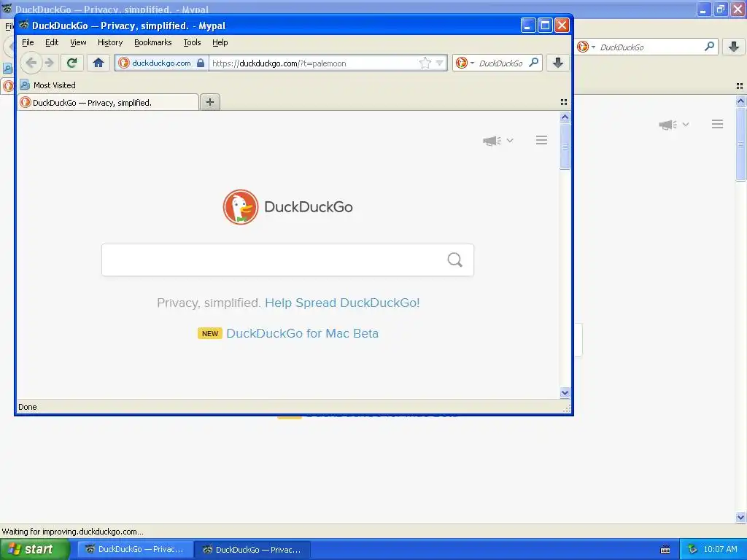Image resolution: width=747 pixels, height=560 pixels.
Task: Click the Most Visited bookmarks button
Action: (47, 85)
